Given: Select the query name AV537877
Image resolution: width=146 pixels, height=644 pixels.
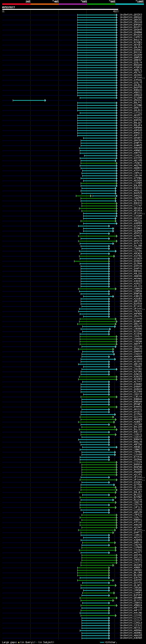Looking at the screenshot, I should click(8, 8).
